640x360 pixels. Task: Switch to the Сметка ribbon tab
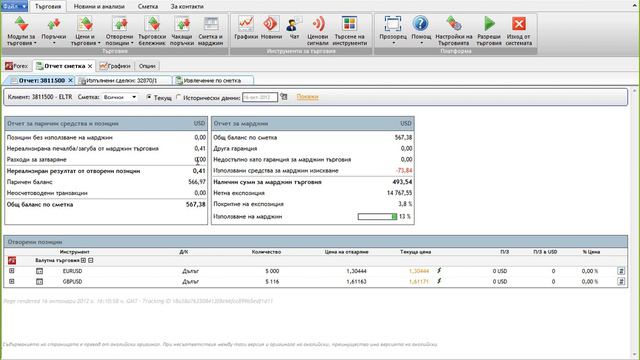[x=148, y=7]
